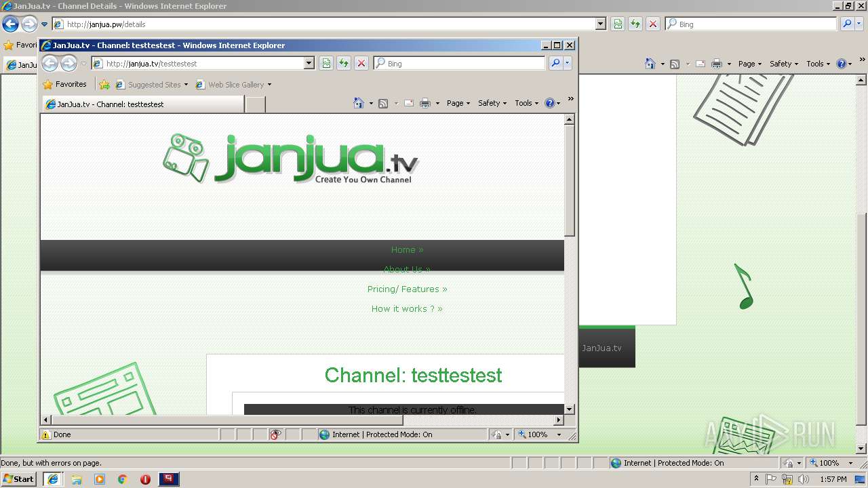The height and width of the screenshot is (488, 868).
Task: Click Add to Favorites Bar icon
Action: 104,85
